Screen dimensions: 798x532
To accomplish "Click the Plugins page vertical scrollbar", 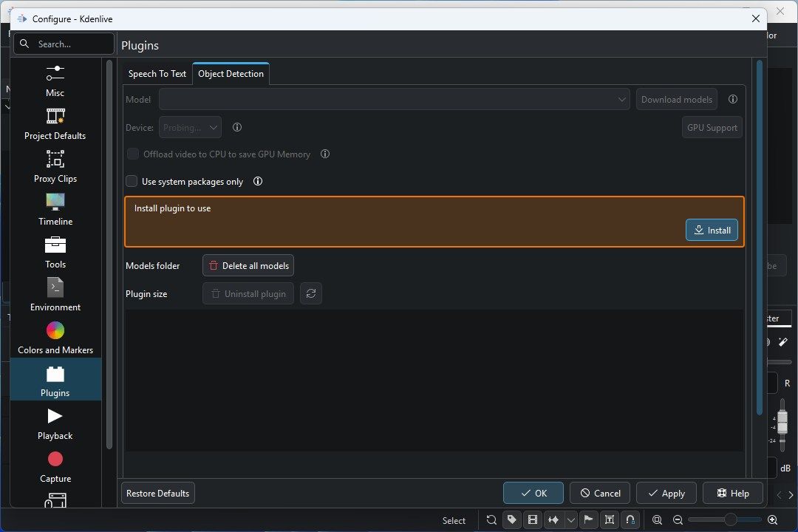I will 760,236.
